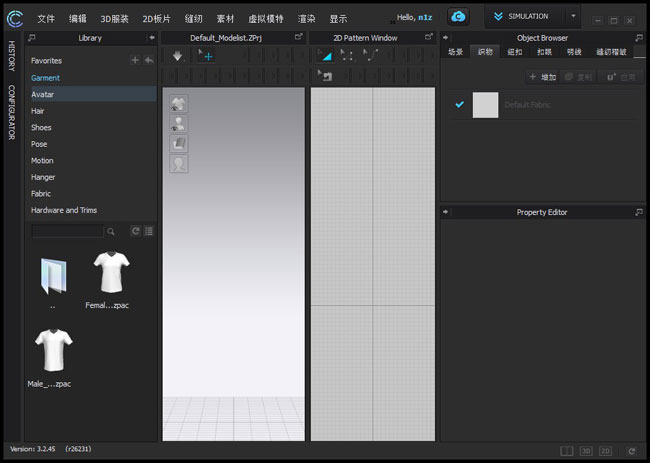
Task: Open the 3D服装 menu
Action: click(x=114, y=19)
